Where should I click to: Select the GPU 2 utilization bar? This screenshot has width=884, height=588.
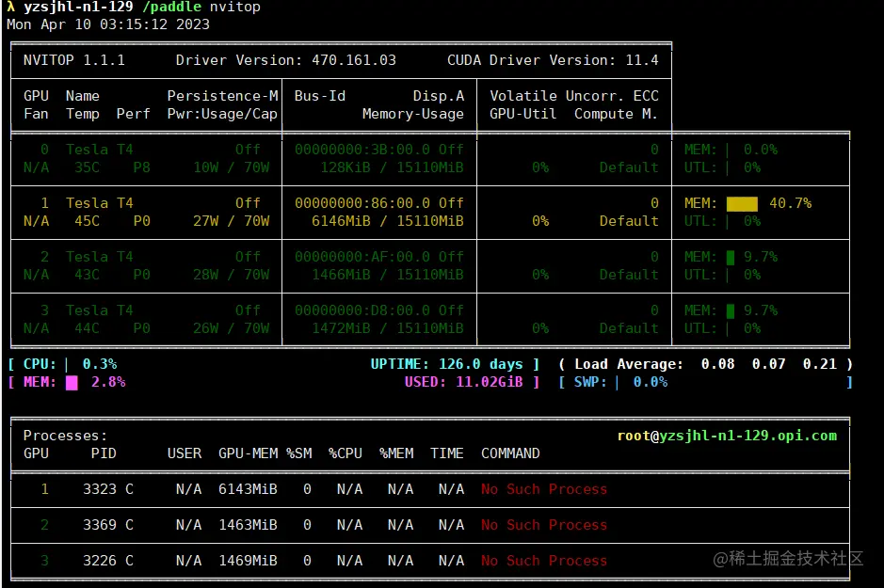tap(726, 274)
